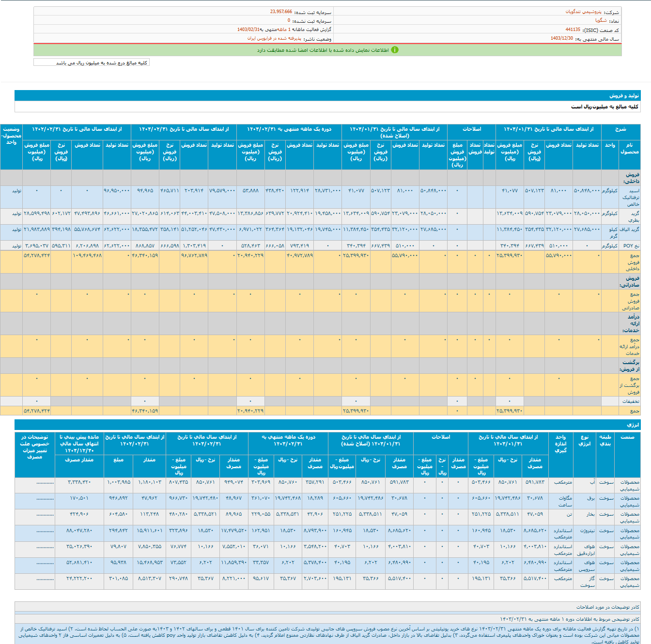Click the publisher status پذیرفته شده در فرابورس ایران
This screenshot has height=644, width=651.
[x=274, y=38]
